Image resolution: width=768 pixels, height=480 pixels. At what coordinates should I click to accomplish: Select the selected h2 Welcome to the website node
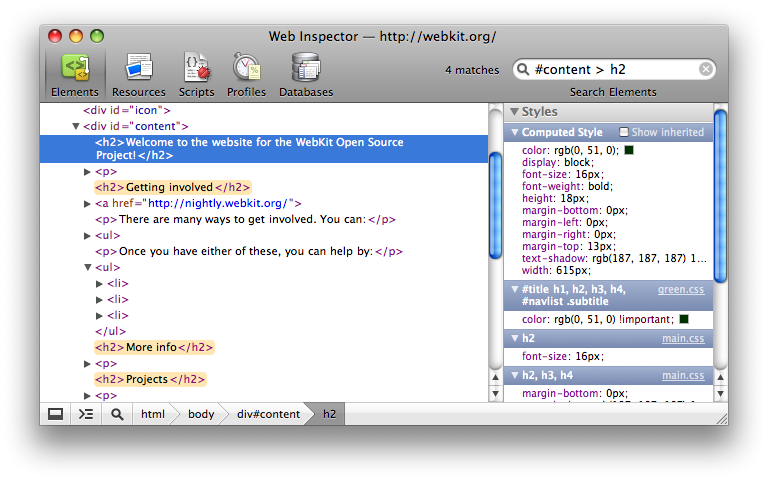pos(264,149)
